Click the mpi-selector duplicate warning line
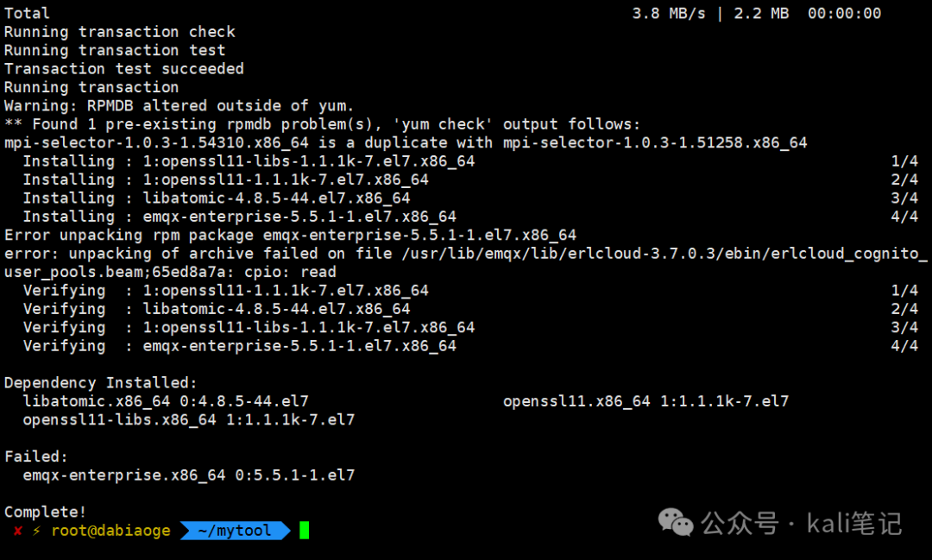932x560 pixels. 406,142
